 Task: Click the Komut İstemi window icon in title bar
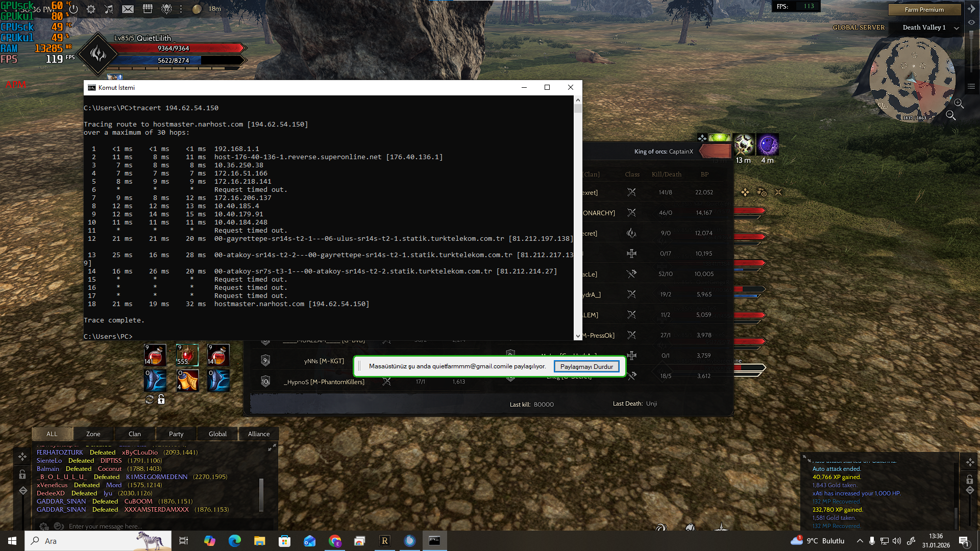point(91,87)
